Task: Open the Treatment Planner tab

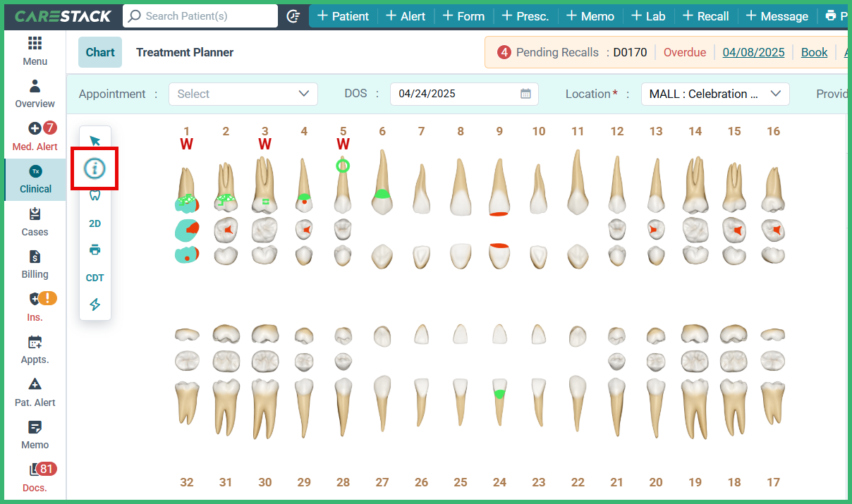Action: coord(184,51)
